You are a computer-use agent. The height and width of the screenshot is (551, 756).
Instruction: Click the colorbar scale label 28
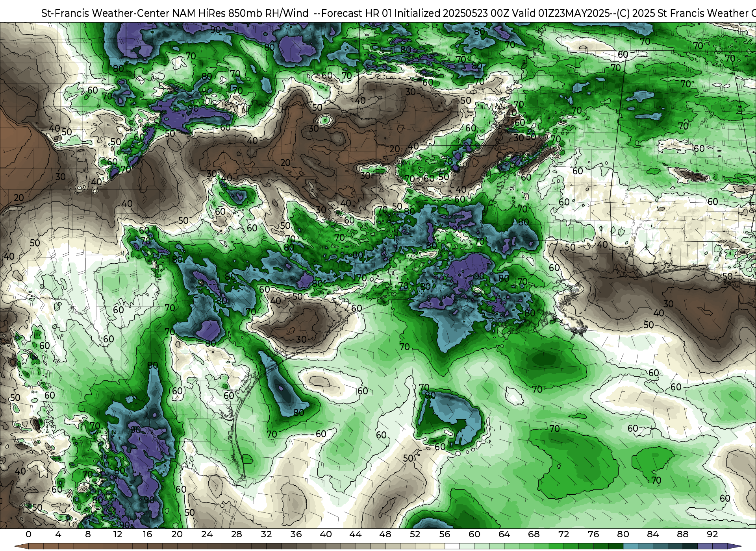237,534
